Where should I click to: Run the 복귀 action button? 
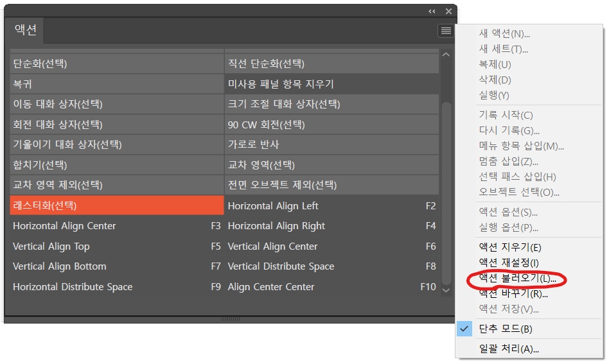coord(116,84)
